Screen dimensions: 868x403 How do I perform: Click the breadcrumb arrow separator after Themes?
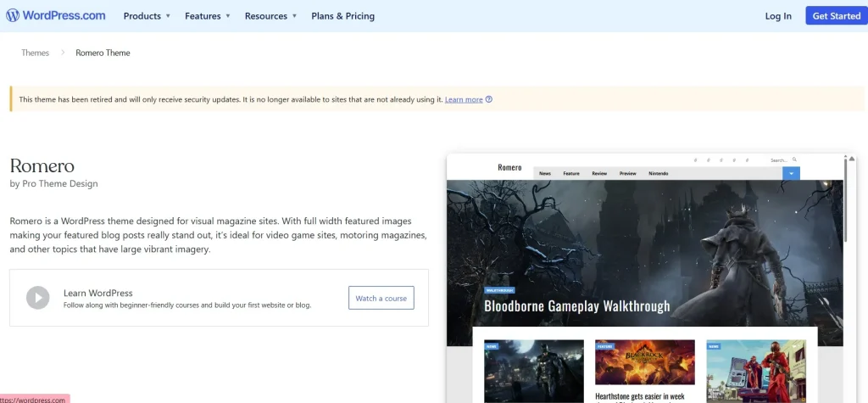[63, 53]
